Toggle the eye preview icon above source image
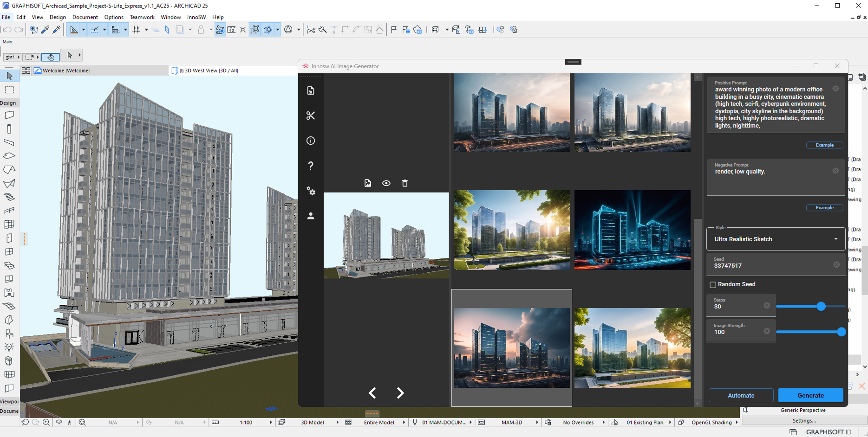Screen dimensions: 868x437 [x=386, y=183]
